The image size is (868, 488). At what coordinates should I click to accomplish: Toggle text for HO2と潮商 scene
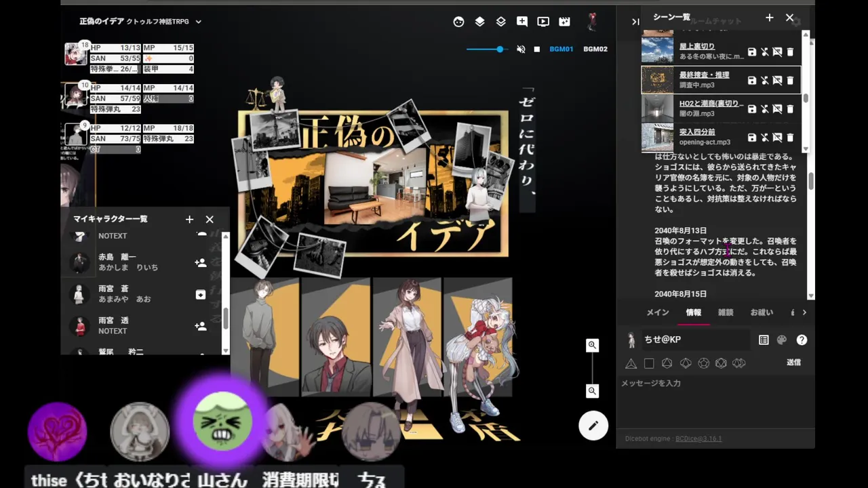click(778, 109)
